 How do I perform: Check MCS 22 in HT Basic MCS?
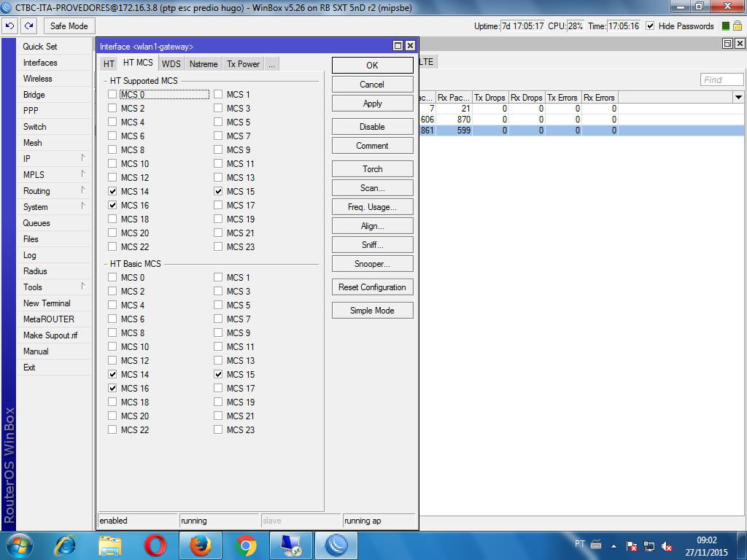[x=112, y=429]
